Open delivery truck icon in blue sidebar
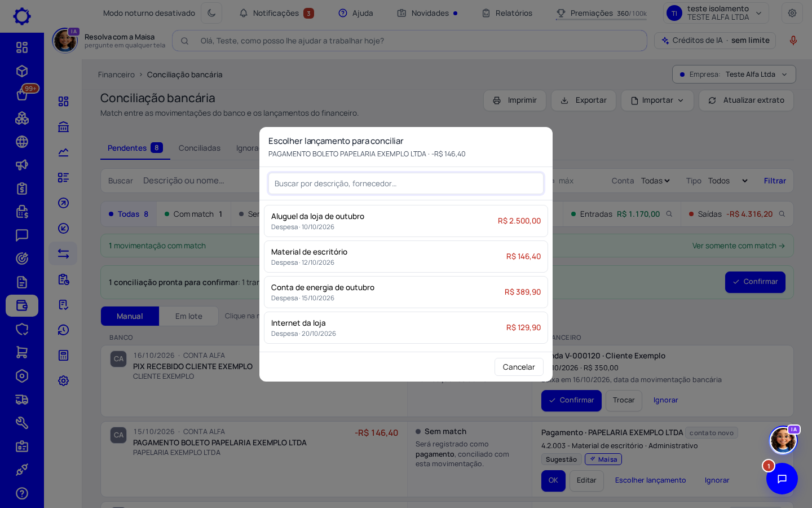 [22, 400]
